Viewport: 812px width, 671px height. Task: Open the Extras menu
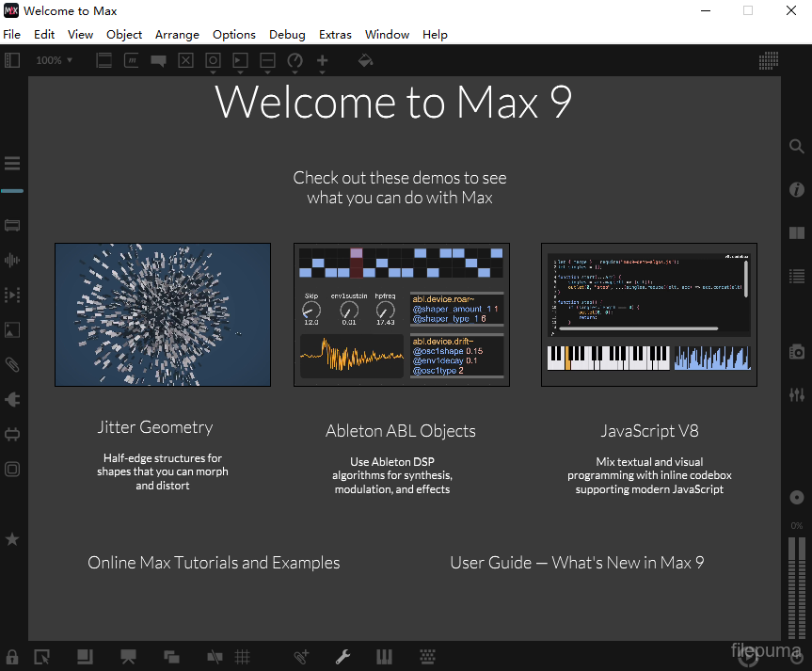pos(335,35)
